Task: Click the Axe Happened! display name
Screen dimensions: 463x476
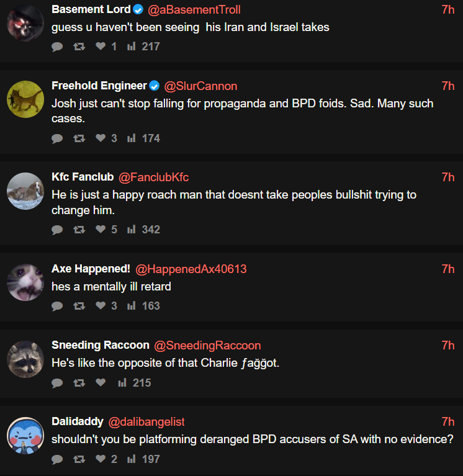Action: click(x=91, y=269)
